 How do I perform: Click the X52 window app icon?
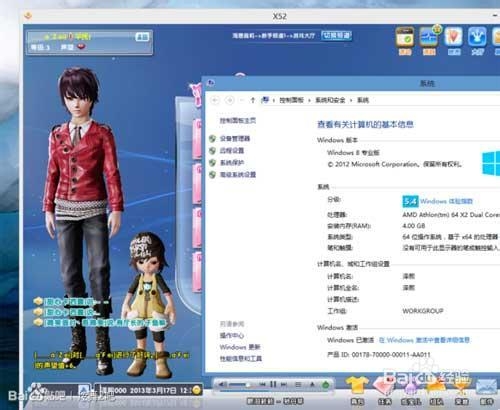click(x=28, y=15)
